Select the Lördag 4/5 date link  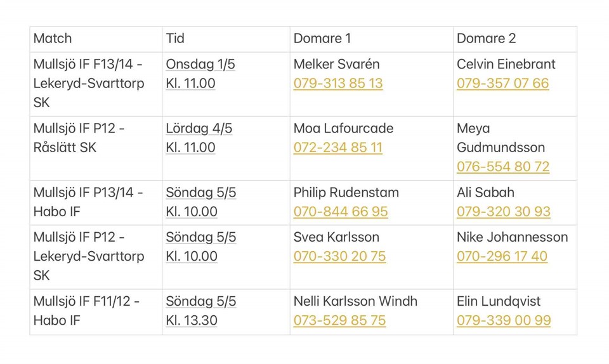pyautogui.click(x=199, y=129)
